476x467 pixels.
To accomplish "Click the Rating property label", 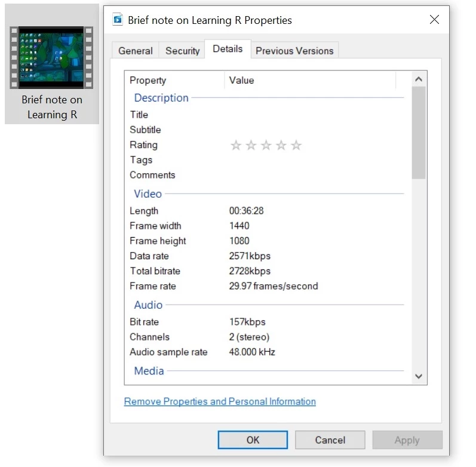I will click(143, 145).
